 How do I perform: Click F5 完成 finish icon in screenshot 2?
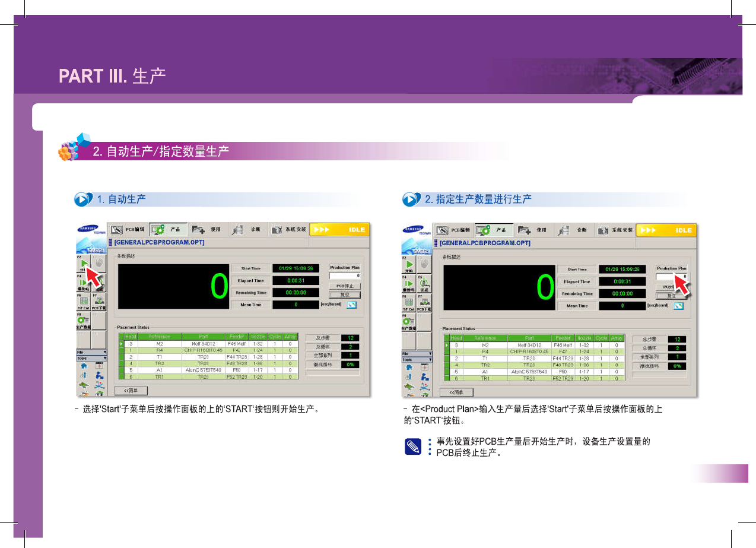pos(424,283)
